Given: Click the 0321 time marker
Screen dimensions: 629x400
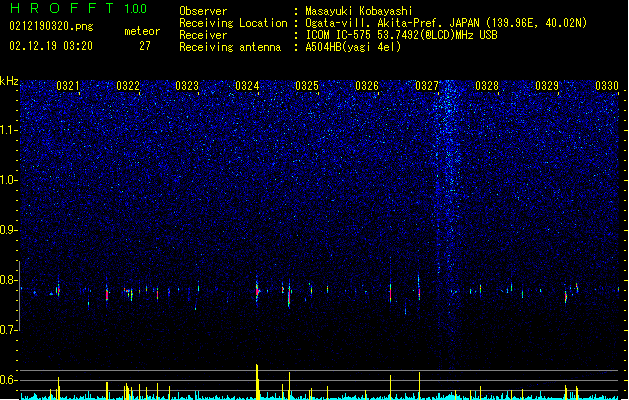Looking at the screenshot, I should pyautogui.click(x=68, y=86).
